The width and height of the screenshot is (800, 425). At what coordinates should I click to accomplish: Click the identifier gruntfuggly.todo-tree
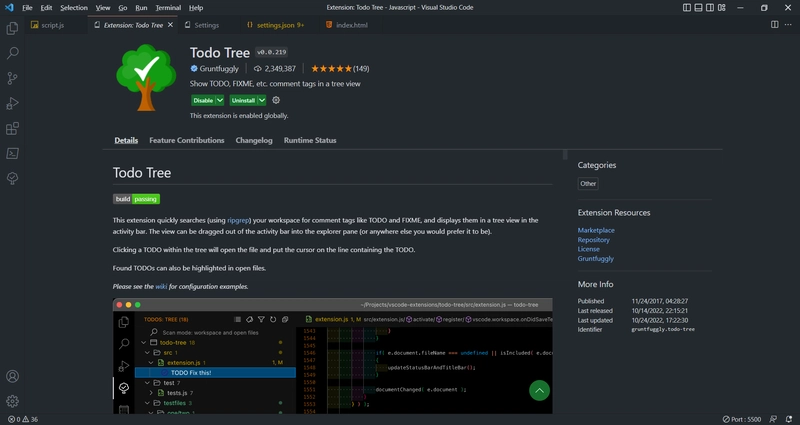coord(663,330)
